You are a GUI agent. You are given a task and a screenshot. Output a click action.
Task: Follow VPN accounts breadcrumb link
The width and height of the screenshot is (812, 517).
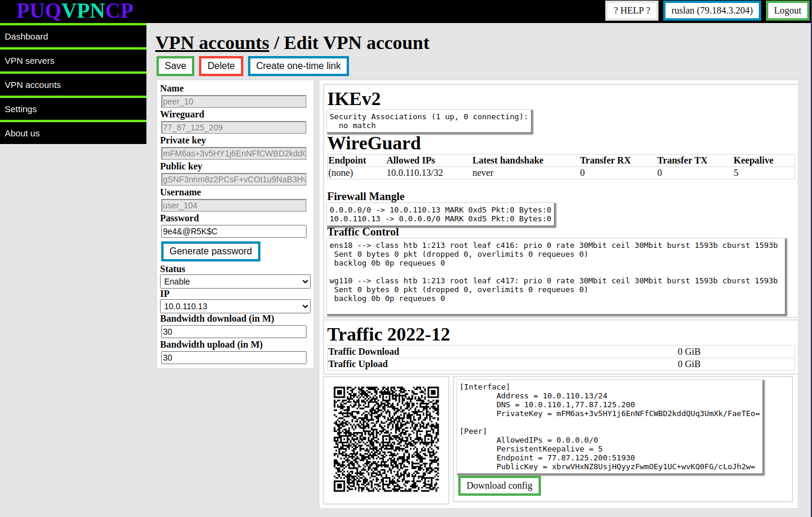[213, 43]
